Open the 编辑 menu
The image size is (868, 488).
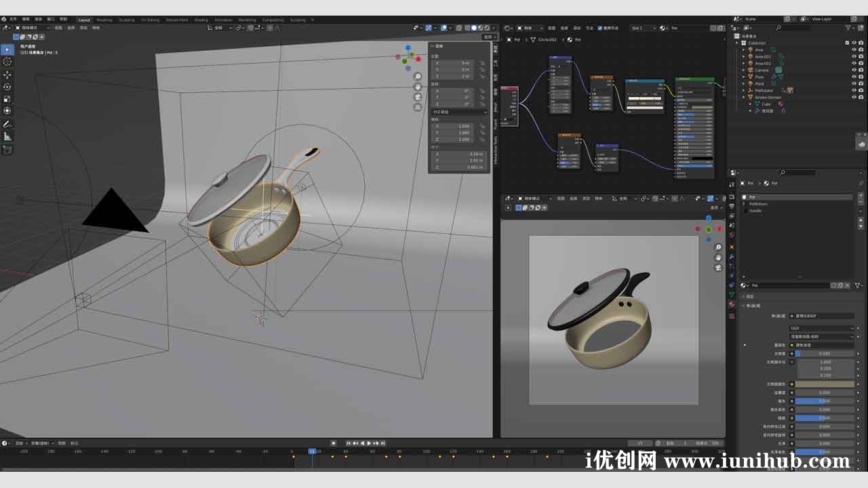click(x=26, y=20)
